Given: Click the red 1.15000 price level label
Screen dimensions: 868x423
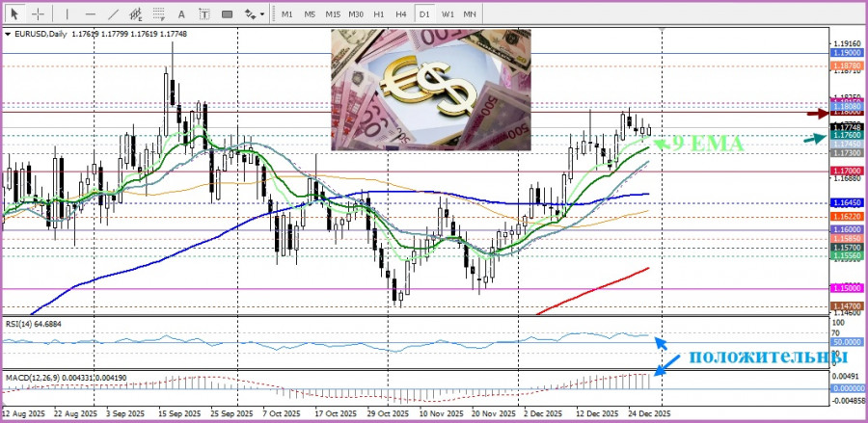Looking at the screenshot, I should (846, 288).
